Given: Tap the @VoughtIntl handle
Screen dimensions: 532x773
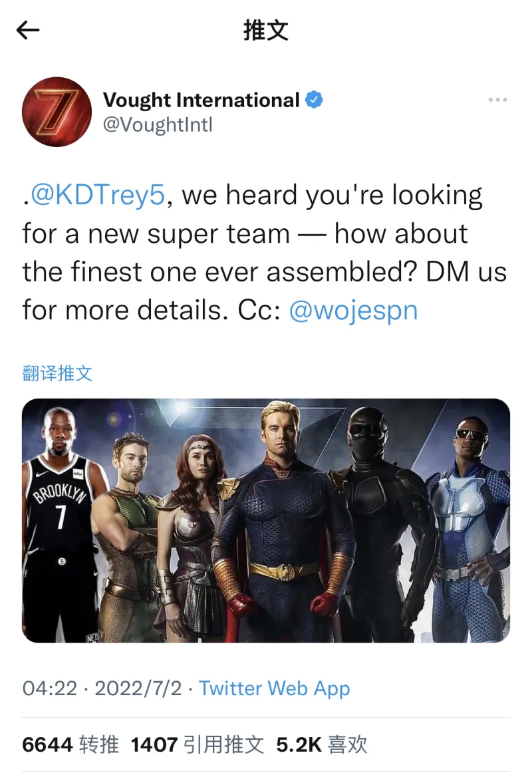Looking at the screenshot, I should click(158, 124).
